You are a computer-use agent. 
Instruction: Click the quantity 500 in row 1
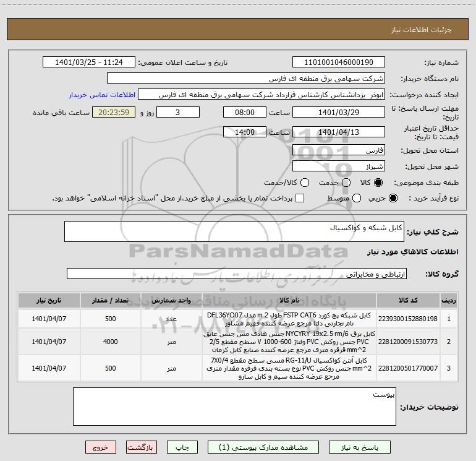pos(110,319)
